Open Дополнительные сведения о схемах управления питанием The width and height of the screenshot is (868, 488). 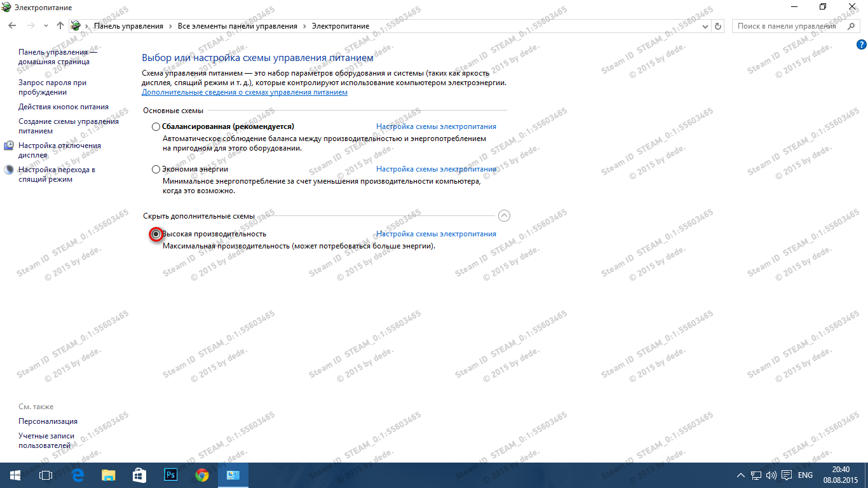[x=245, y=92]
